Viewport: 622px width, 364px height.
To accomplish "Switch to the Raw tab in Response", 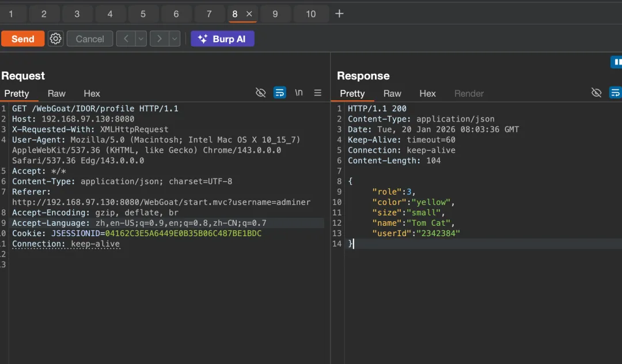I will pyautogui.click(x=392, y=93).
